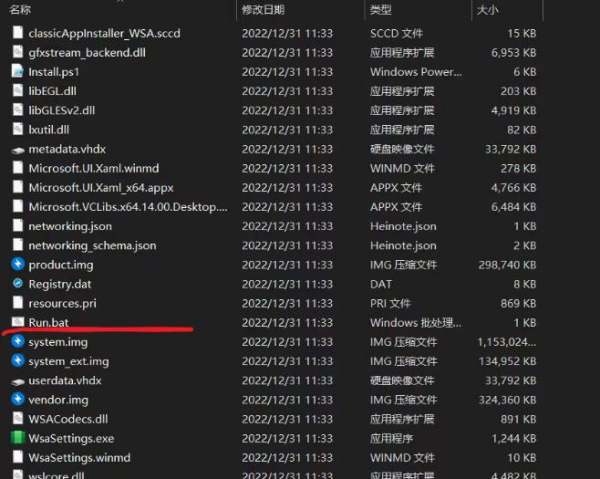The image size is (600, 479).
Task: Select the file name product.img
Action: (x=60, y=265)
